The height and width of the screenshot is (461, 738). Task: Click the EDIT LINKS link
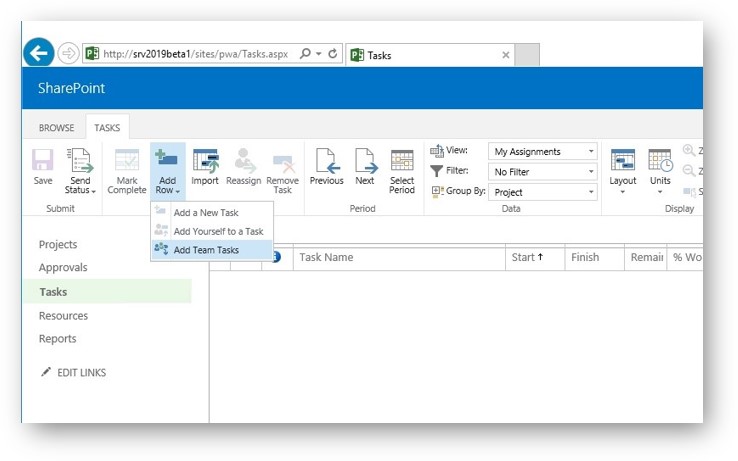[81, 372]
